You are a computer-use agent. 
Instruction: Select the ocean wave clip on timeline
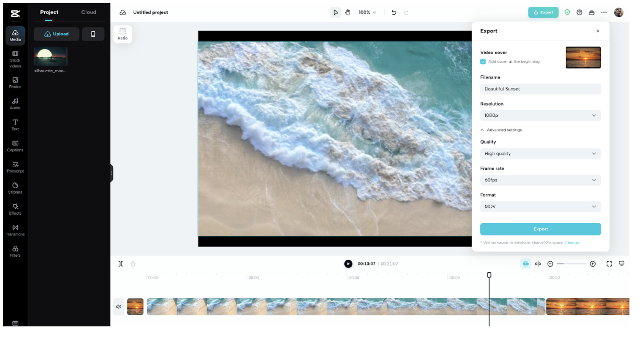[346, 307]
